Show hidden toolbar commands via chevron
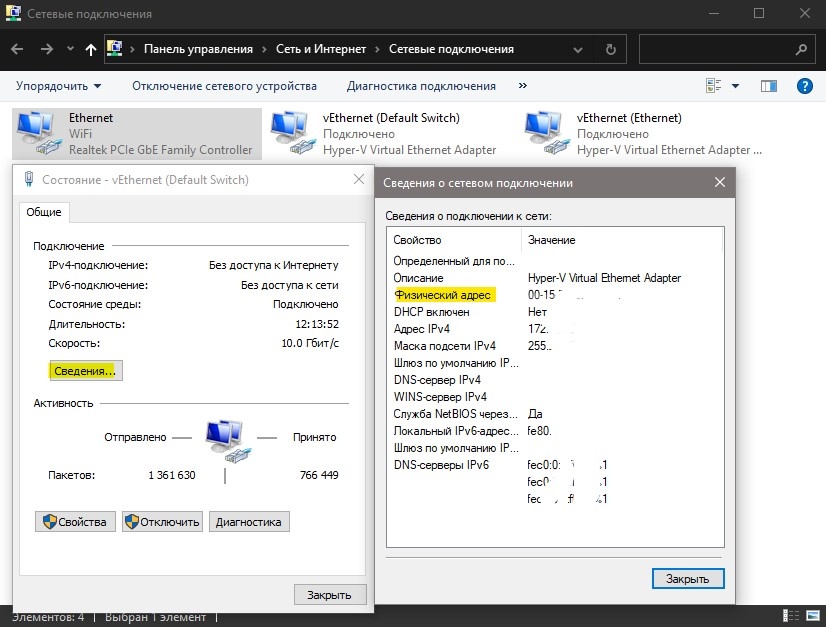 523,85
